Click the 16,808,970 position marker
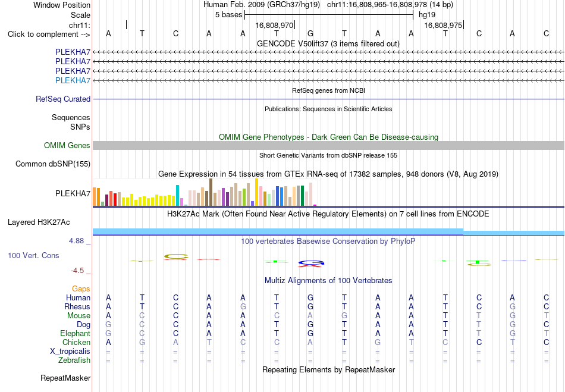 274,25
